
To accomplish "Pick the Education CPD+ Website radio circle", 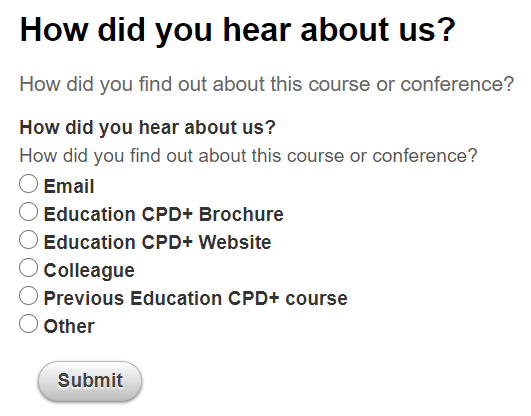I will click(x=28, y=240).
